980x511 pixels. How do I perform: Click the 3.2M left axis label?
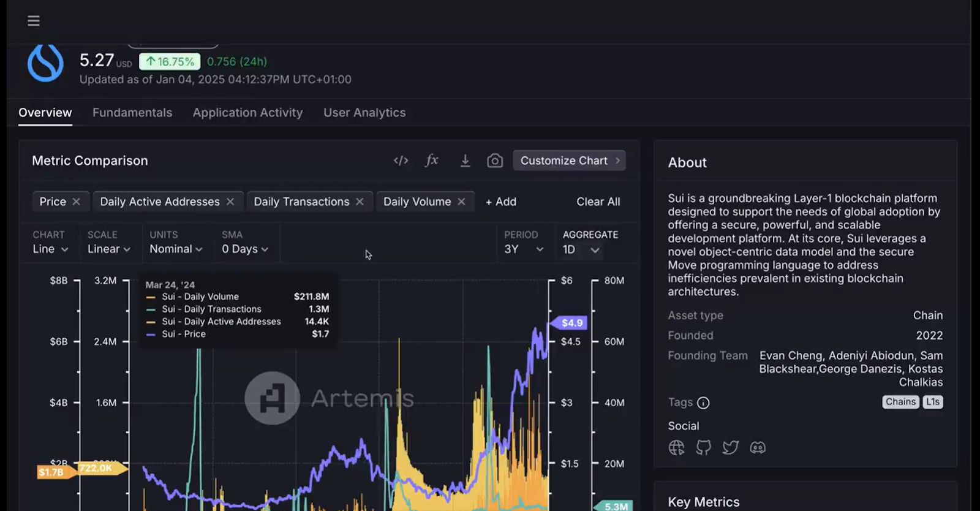coord(105,281)
